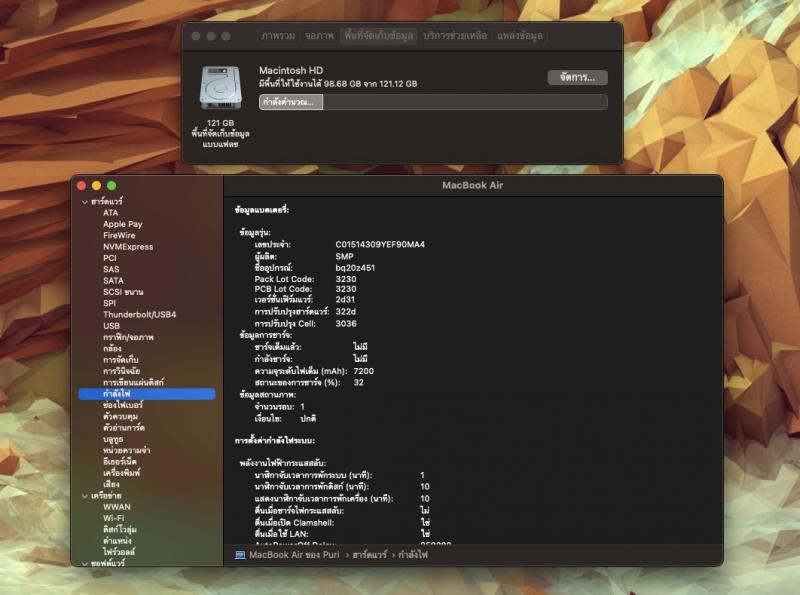
Task: Open the SAS sidebar entry
Action: click(111, 269)
